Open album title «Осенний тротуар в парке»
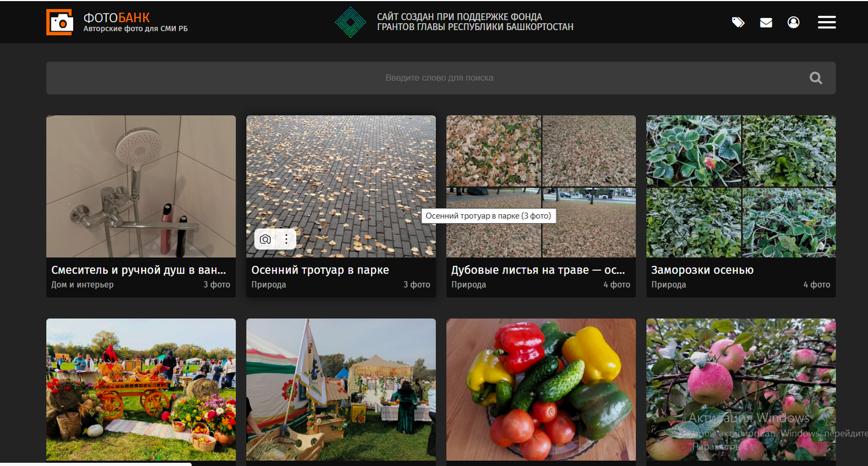 (x=320, y=270)
